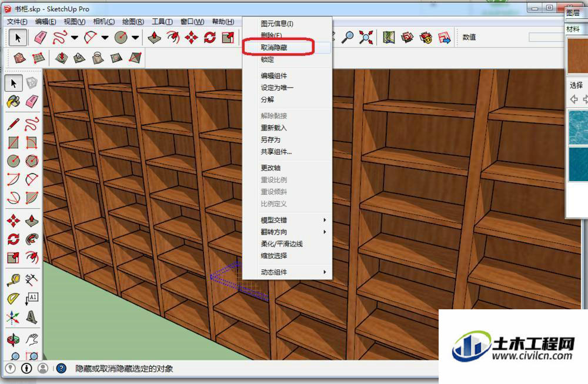Image resolution: width=588 pixels, height=384 pixels.
Task: Click the wood material preview swatch
Action: click(577, 55)
